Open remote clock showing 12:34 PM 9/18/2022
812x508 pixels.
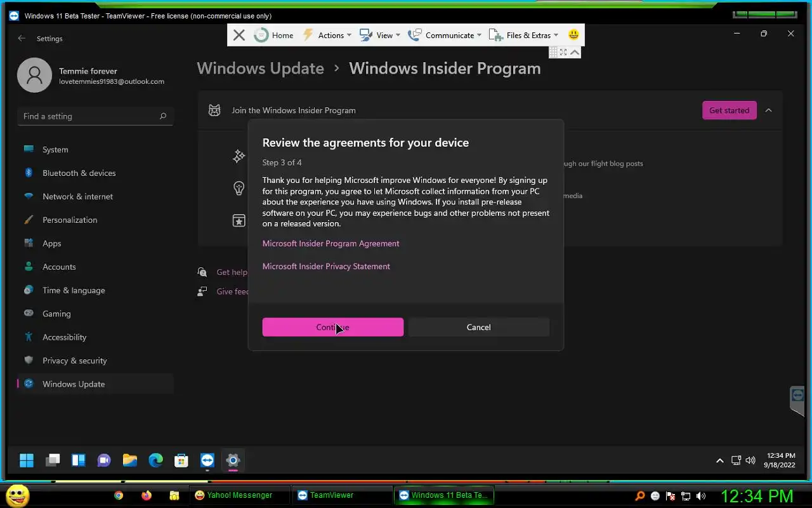pyautogui.click(x=780, y=460)
